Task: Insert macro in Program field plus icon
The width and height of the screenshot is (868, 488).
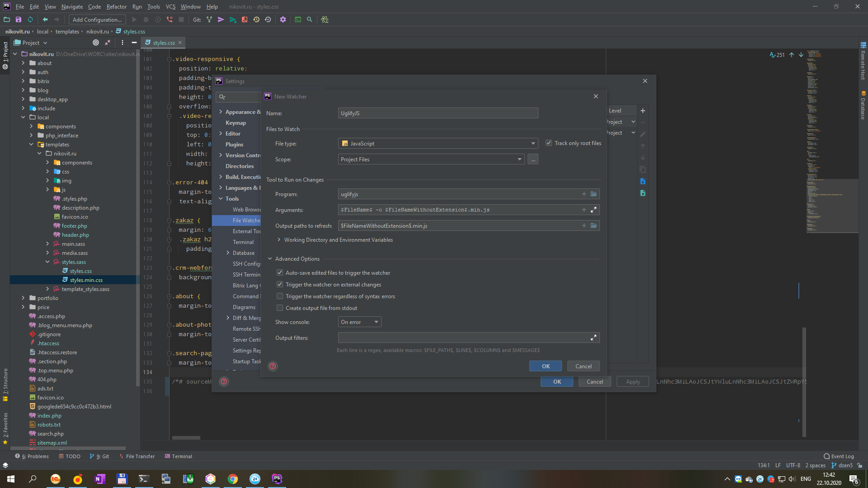Action: coord(584,194)
